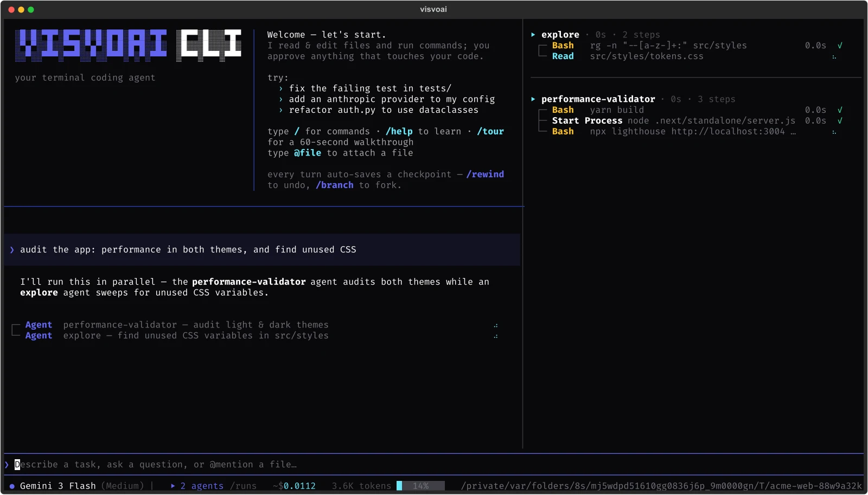Select the Bash npx lighthouse step
Image resolution: width=868 pixels, height=495 pixels.
(x=691, y=132)
